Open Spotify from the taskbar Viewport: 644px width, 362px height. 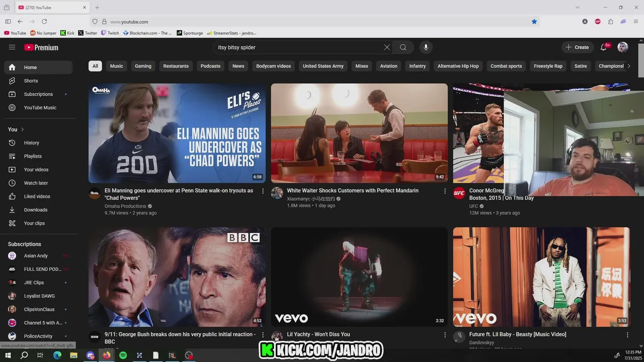(123, 355)
